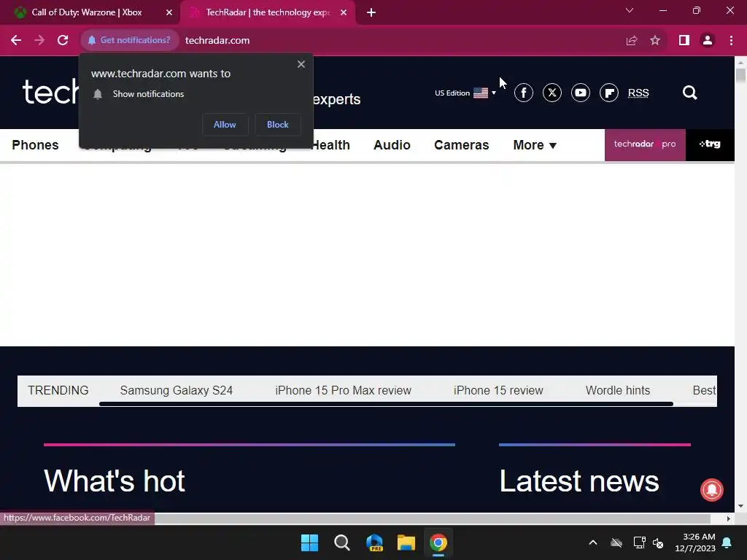Click the muted volume tray icon
Viewport: 747px width, 560px height.
click(x=659, y=542)
